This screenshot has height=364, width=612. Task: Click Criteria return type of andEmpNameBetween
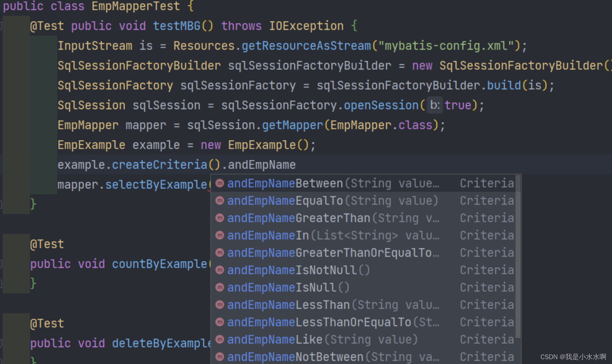pyautogui.click(x=487, y=183)
